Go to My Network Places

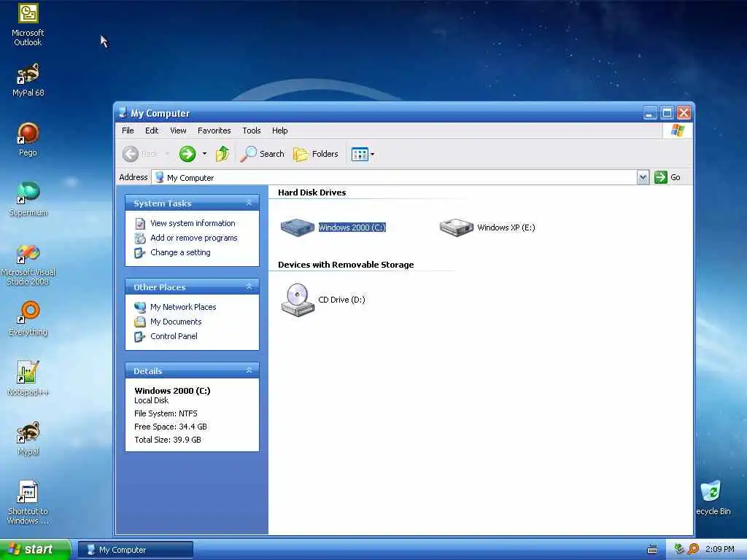(x=183, y=307)
